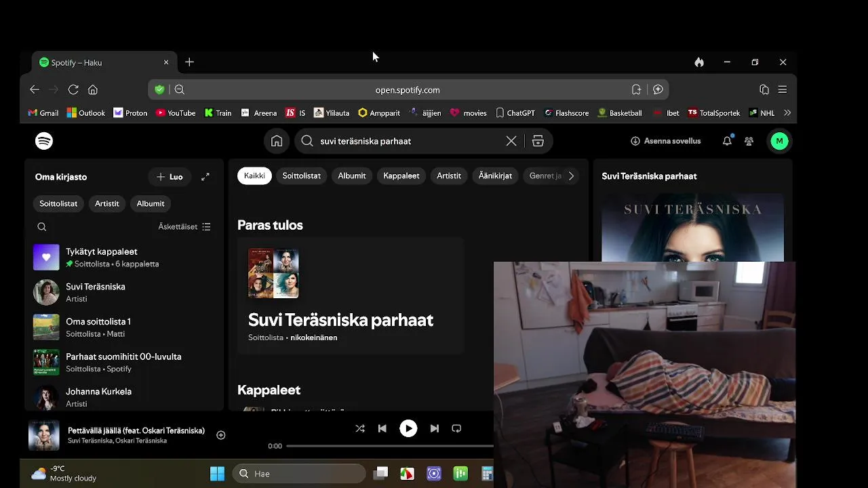Screen dimensions: 868x488
Task: Open Äskettäiset sort dropdown
Action: [184, 227]
